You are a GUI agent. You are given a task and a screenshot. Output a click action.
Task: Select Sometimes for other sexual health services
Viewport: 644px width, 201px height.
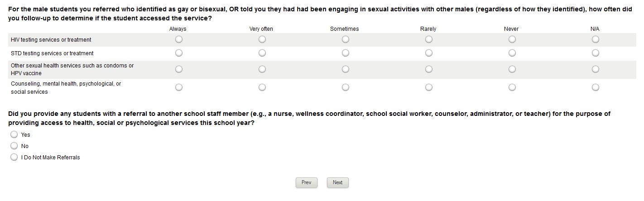[346, 69]
